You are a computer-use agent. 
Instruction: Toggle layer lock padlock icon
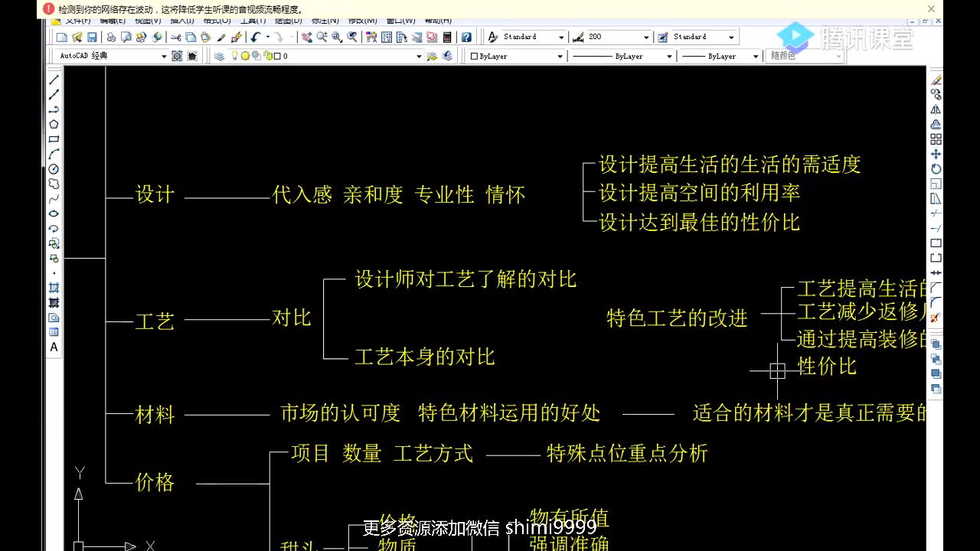tap(267, 56)
